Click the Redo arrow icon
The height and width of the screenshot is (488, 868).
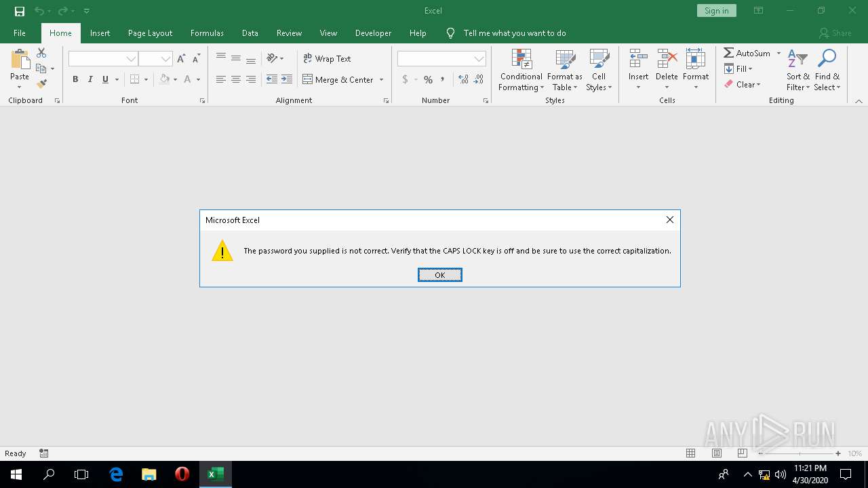click(62, 11)
